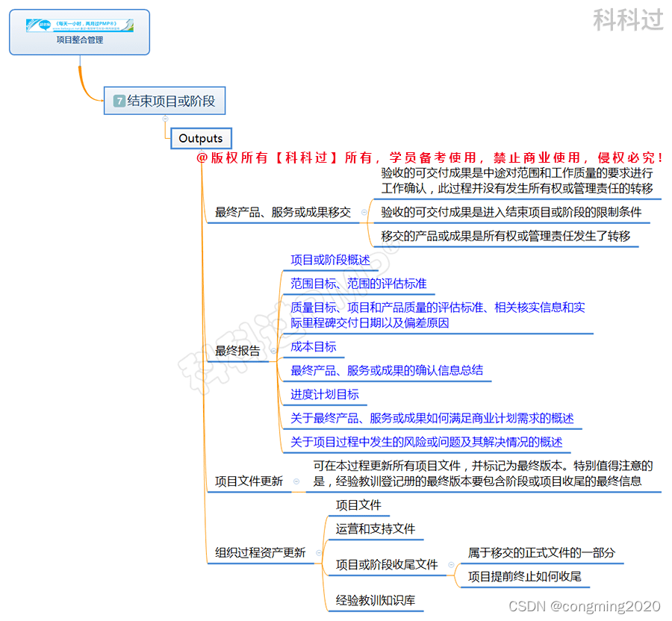Select the Outputs node
672x621 pixels.
200,138
